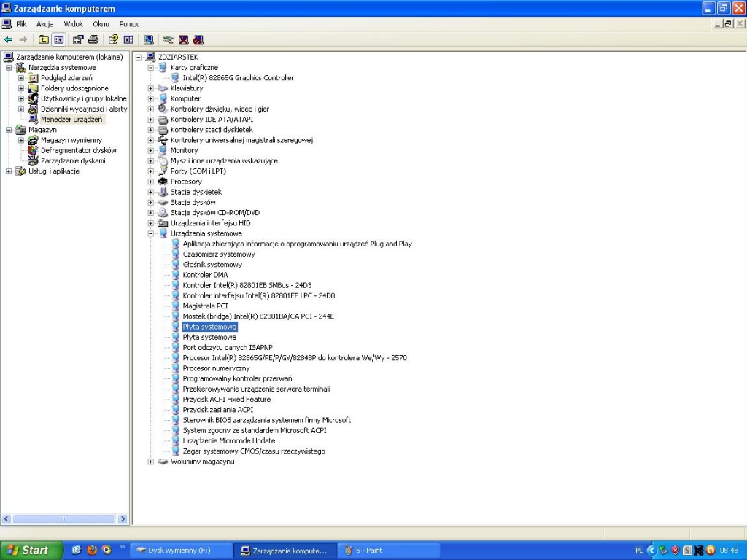Select Dzienniki wydajności i alerty
This screenshot has height=560, width=747.
pos(84,109)
